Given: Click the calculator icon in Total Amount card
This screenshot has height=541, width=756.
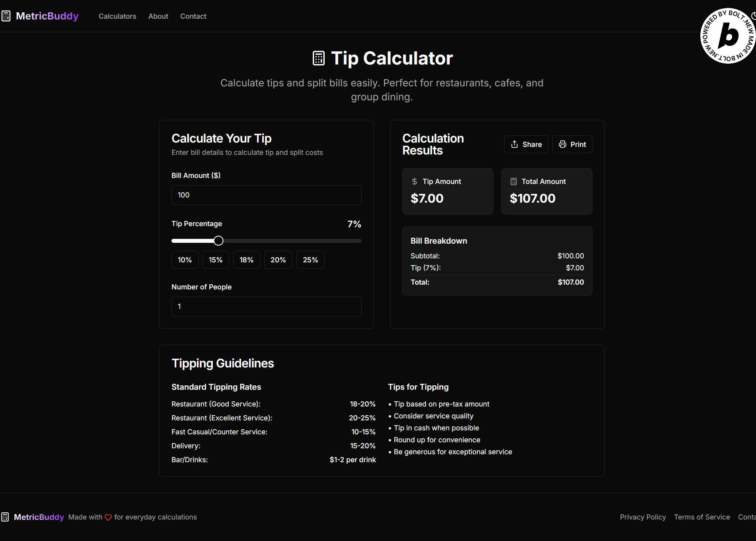Looking at the screenshot, I should (514, 182).
